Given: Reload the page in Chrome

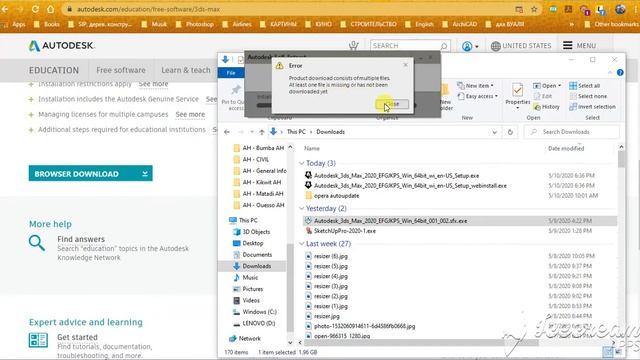Looking at the screenshot, I should point(35,9).
